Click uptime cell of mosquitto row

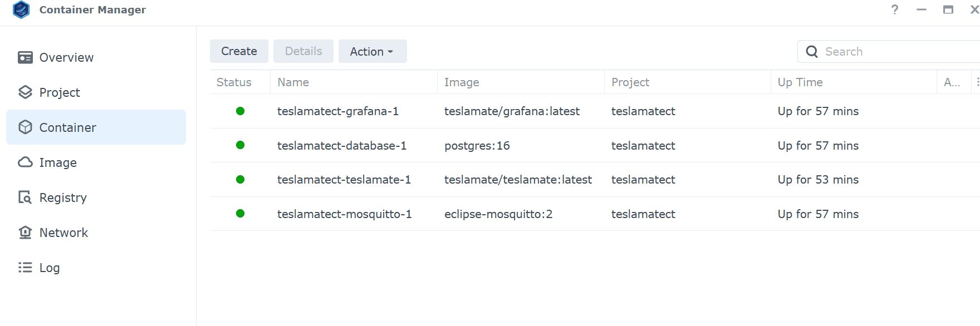point(818,214)
